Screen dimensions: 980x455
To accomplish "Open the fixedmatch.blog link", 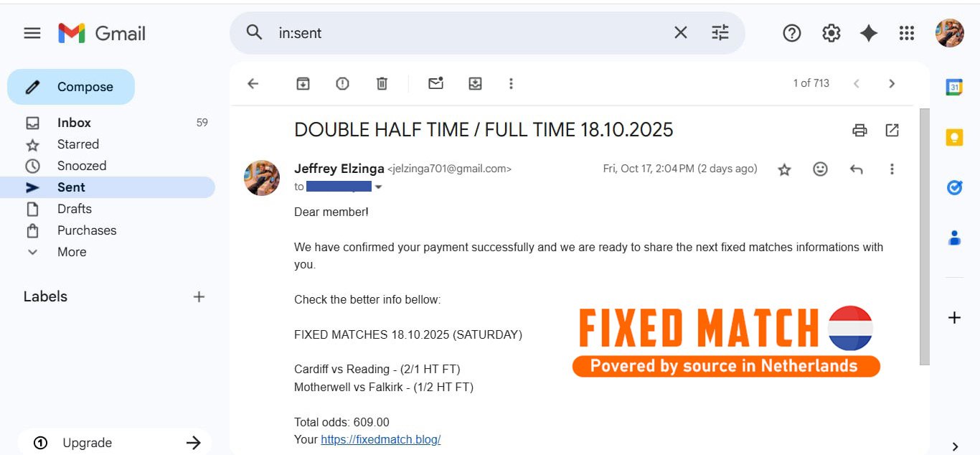I will [x=380, y=439].
